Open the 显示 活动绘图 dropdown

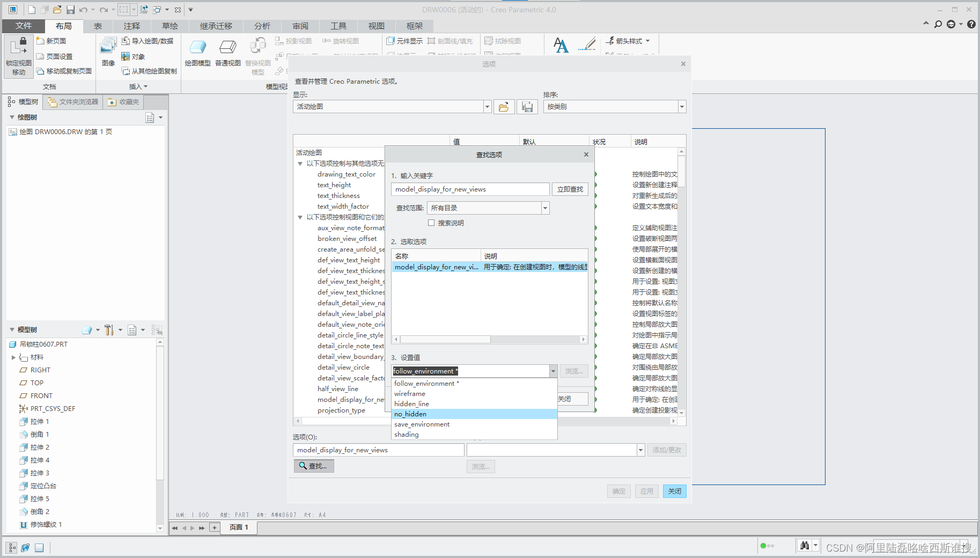pos(487,107)
